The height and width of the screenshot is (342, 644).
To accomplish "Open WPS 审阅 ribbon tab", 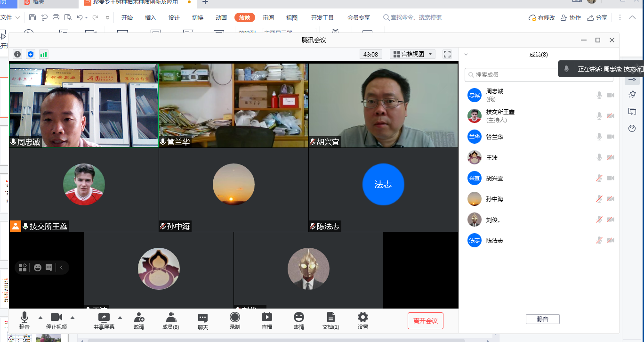I will [268, 18].
